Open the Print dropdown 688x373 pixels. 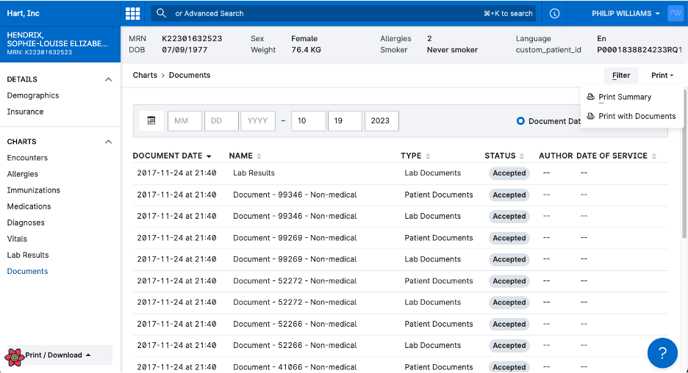pyautogui.click(x=662, y=75)
